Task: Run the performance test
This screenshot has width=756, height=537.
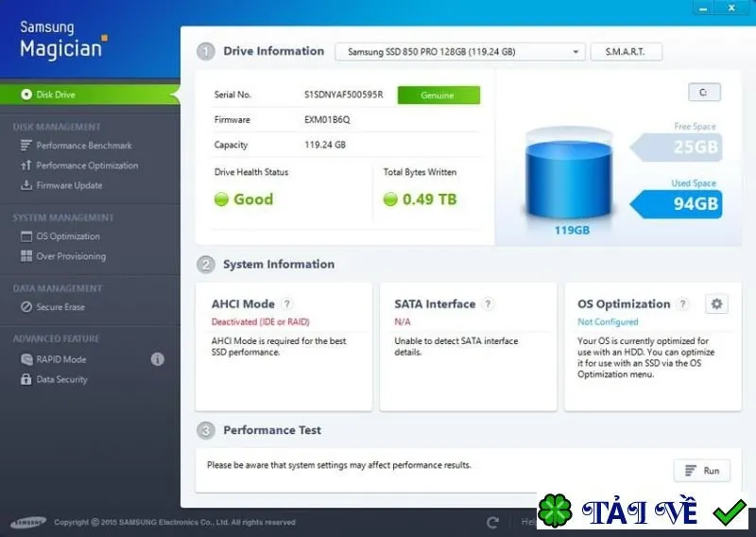Action: (702, 471)
